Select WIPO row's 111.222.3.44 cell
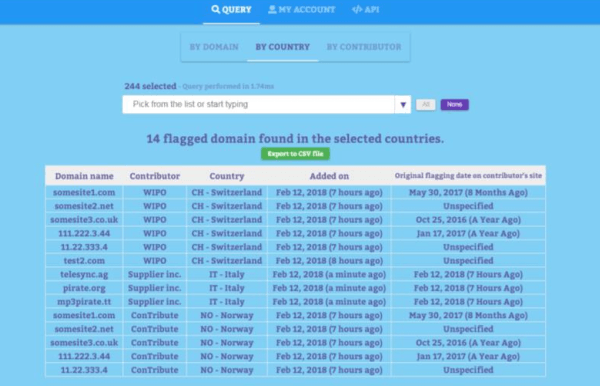Screen dimensions: 600x386 84,233
